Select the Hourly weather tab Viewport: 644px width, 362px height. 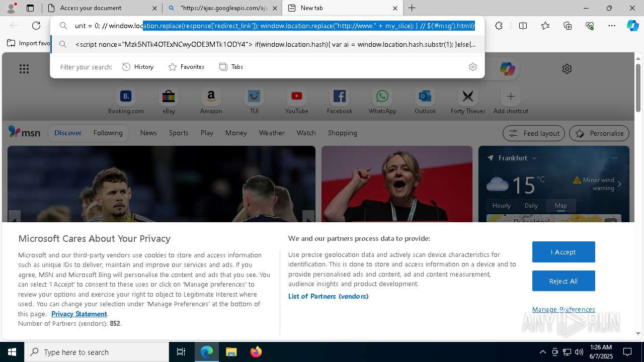tap(502, 206)
